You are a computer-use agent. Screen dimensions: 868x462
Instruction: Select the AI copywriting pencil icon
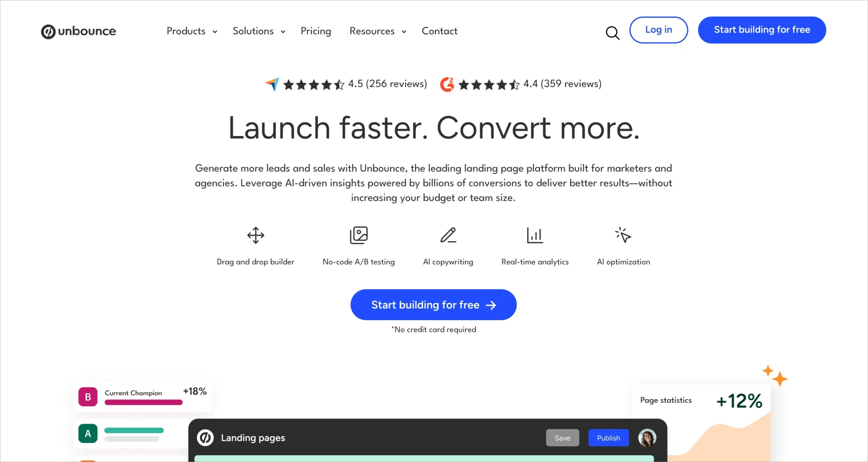click(448, 235)
